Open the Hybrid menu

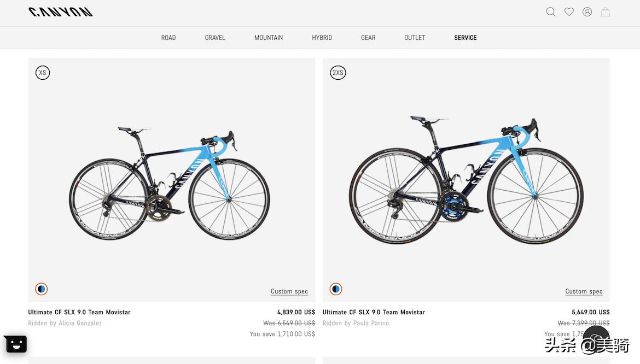tap(322, 38)
